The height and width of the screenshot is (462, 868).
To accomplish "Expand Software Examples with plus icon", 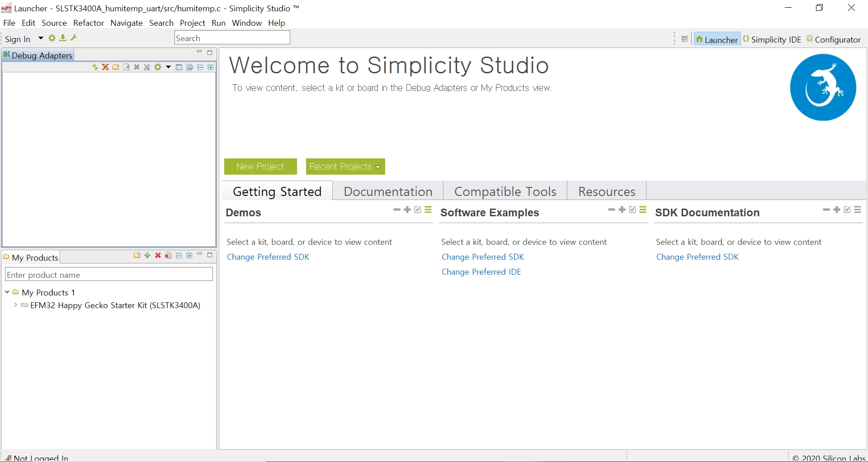I will [622, 210].
